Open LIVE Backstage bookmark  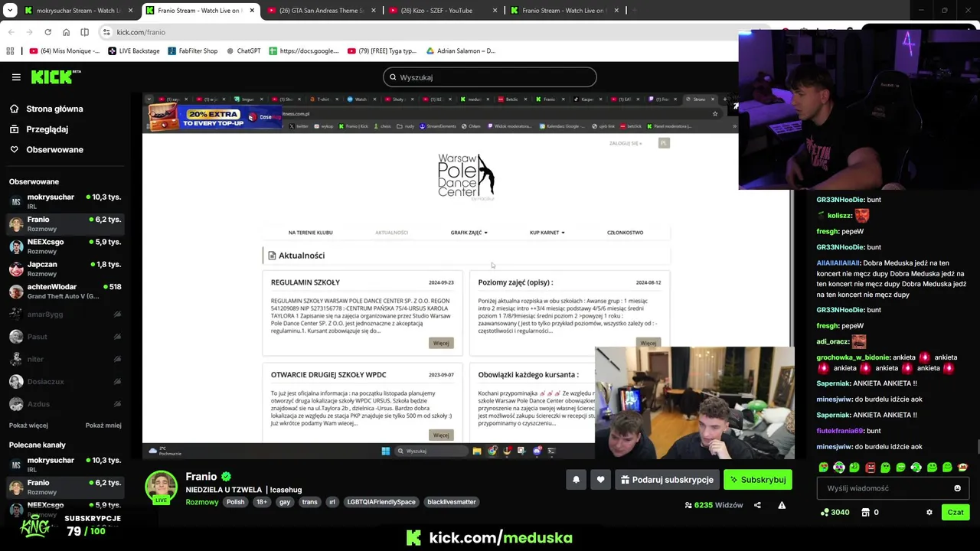(x=134, y=51)
